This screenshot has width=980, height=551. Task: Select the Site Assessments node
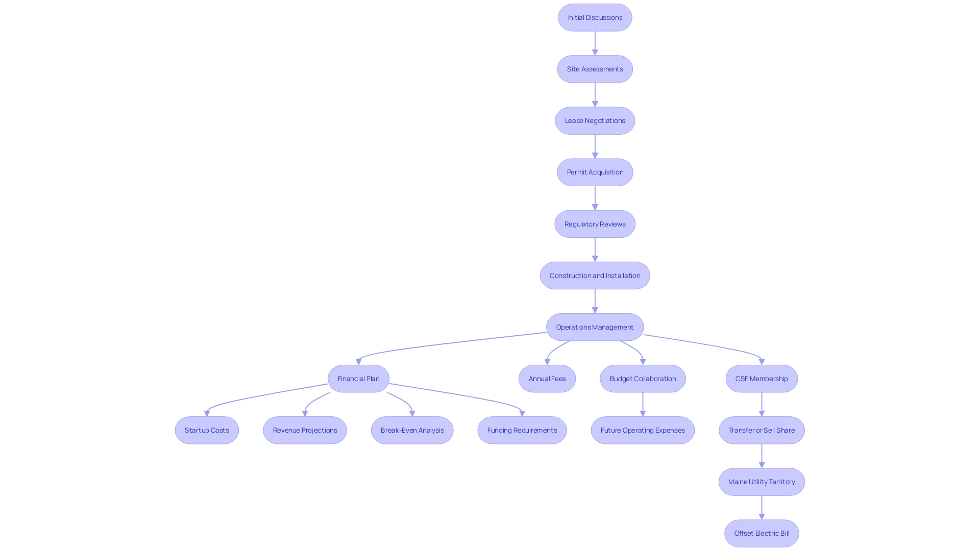pyautogui.click(x=594, y=69)
